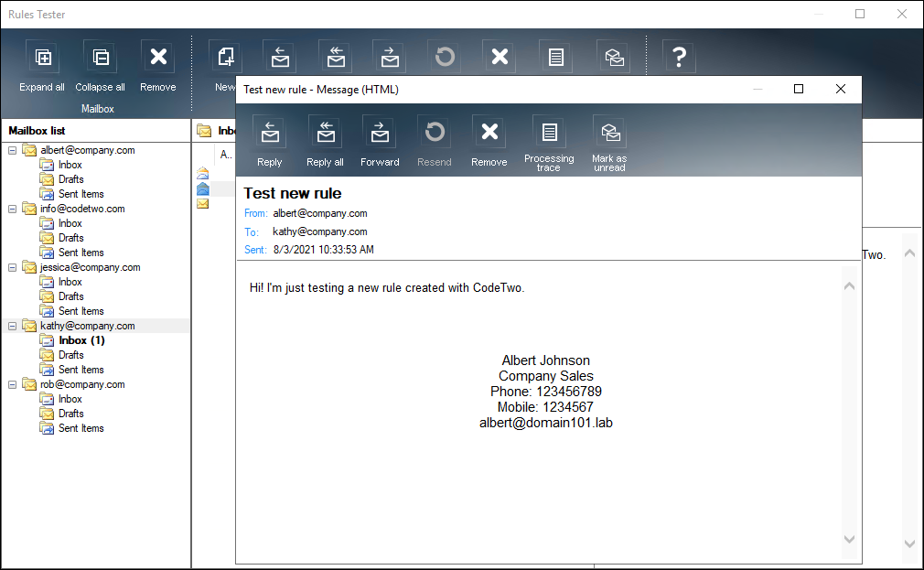Click the To label in message header

(x=251, y=232)
